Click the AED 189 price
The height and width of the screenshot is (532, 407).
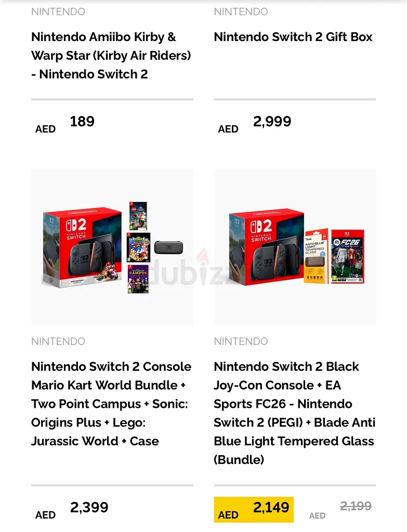pyautogui.click(x=82, y=122)
